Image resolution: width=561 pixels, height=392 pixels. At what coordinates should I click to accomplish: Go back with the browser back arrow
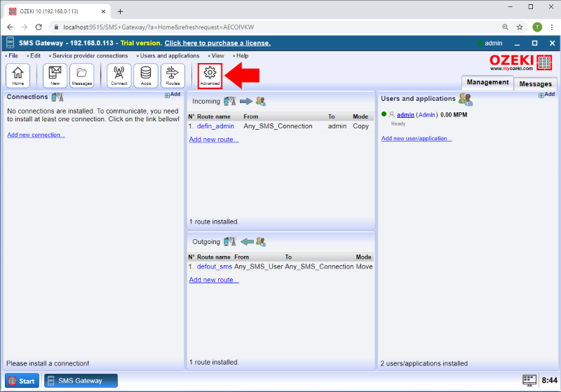pos(10,27)
